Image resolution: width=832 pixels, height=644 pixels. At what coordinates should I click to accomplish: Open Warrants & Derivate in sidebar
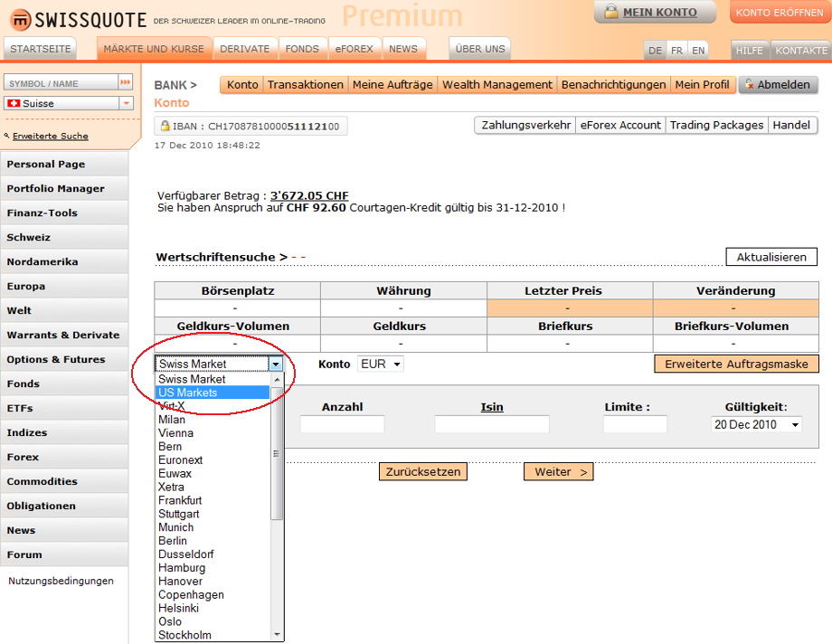coord(64,335)
